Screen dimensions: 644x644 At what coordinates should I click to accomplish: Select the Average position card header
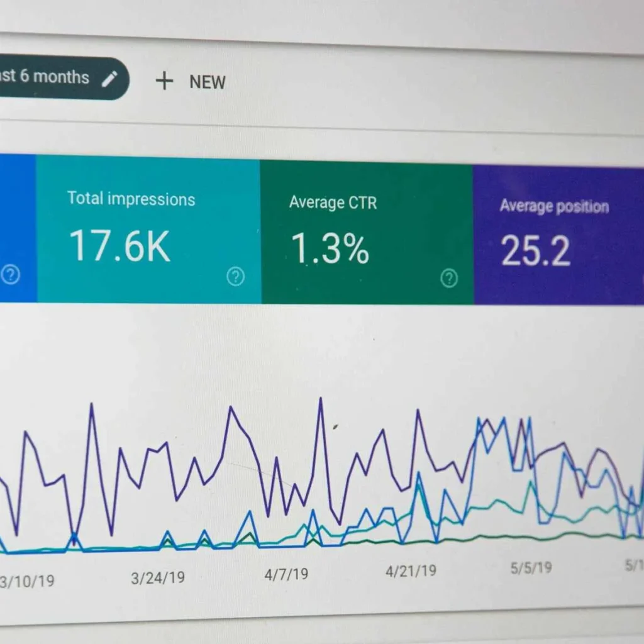pyautogui.click(x=554, y=206)
